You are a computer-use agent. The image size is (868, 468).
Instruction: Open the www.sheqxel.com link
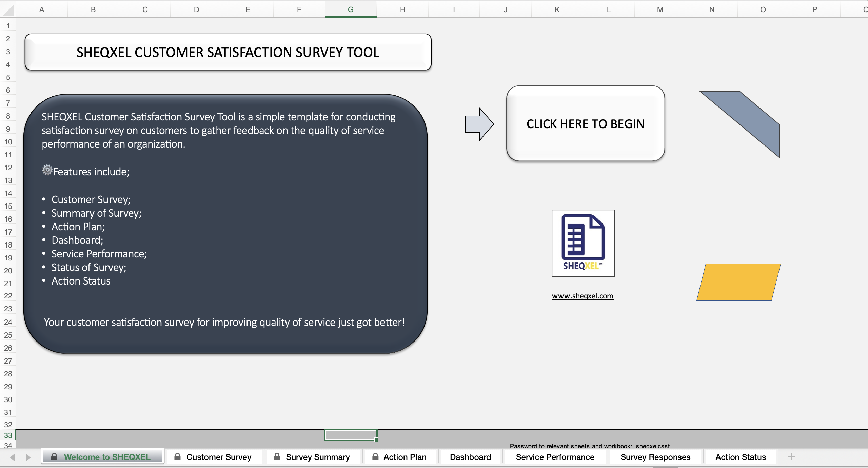point(583,296)
